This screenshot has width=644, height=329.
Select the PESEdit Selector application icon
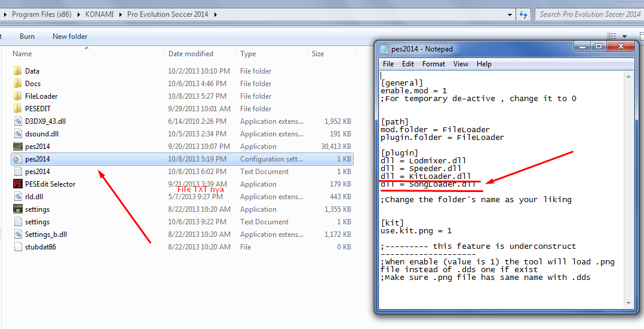[x=18, y=184]
